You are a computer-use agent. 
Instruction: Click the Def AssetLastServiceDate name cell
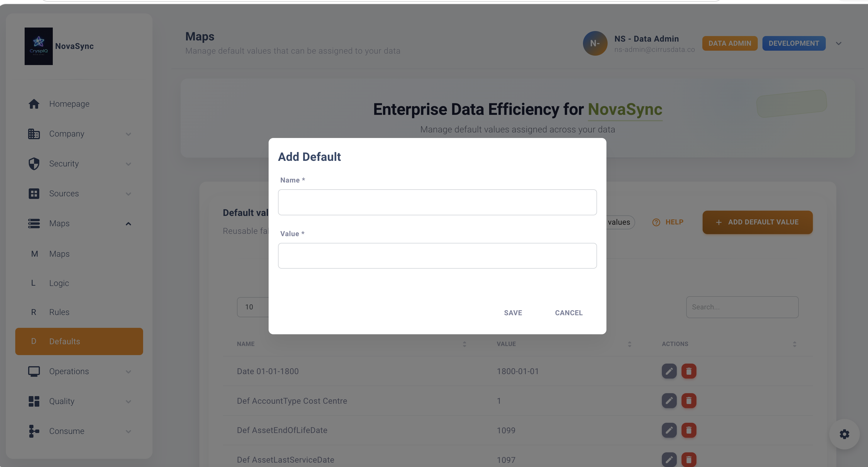point(285,460)
